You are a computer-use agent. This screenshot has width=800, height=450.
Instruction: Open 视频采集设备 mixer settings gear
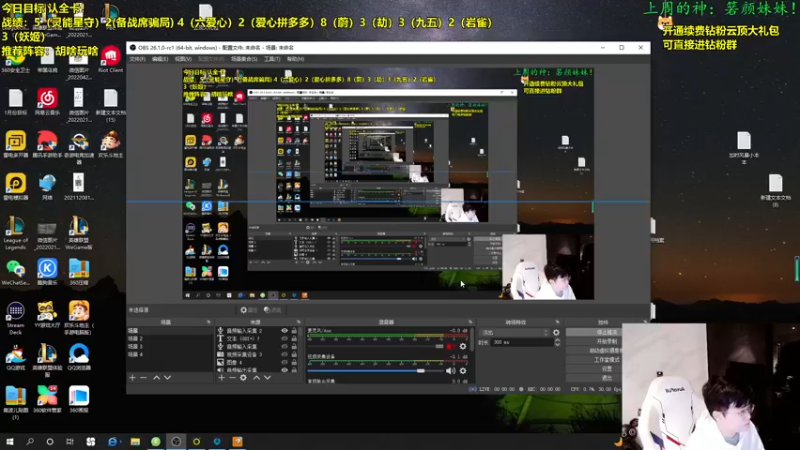(463, 371)
